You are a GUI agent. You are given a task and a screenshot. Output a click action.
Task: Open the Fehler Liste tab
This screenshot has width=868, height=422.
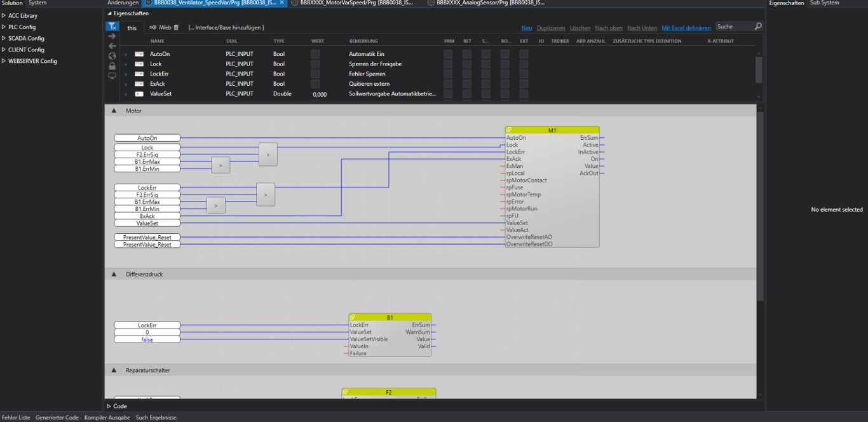[x=16, y=418]
